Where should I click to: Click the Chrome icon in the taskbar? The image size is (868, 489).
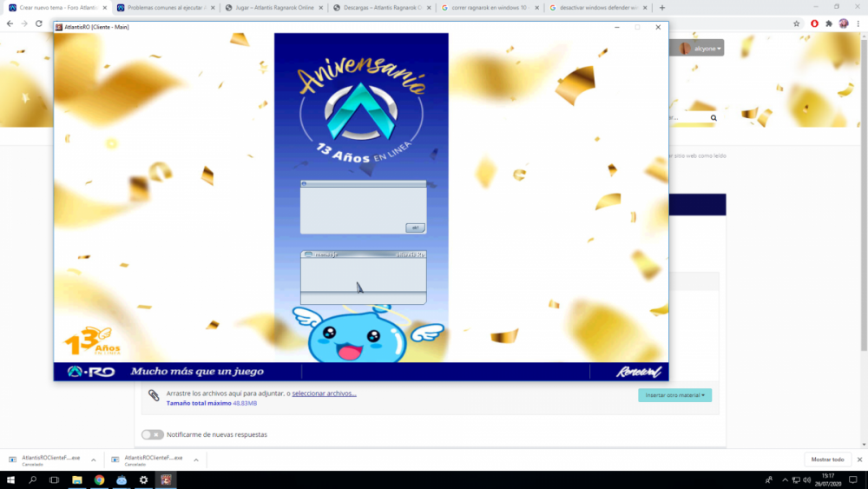(99, 479)
